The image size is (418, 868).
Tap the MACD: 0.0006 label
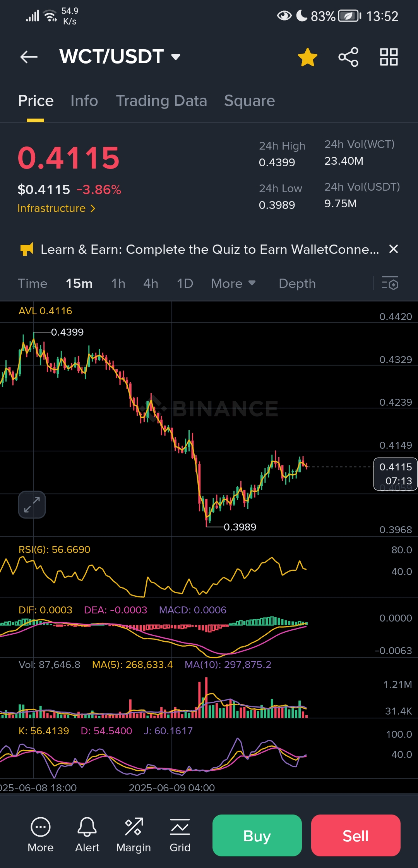click(193, 610)
